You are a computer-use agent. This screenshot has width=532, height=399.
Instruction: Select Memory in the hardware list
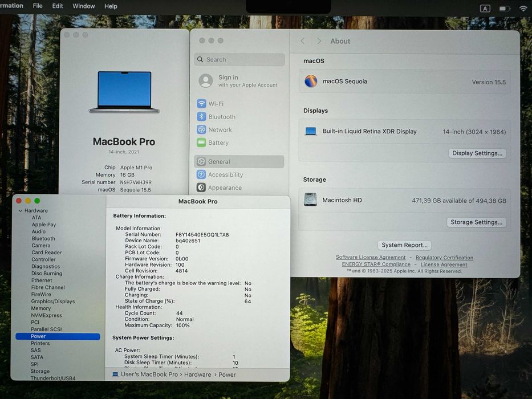(40, 308)
